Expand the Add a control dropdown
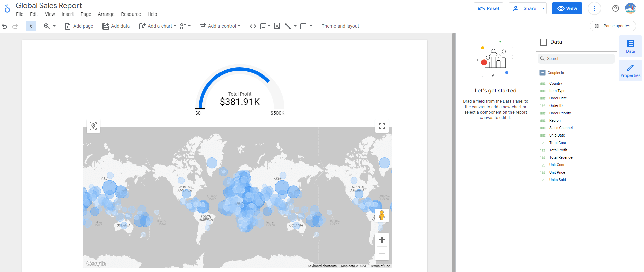Screen dimensions: 644x272 [x=220, y=26]
